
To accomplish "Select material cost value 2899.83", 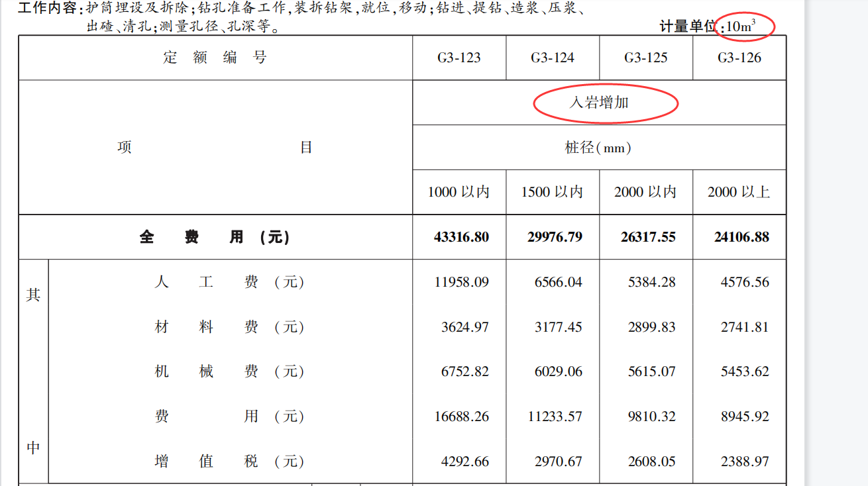I will 652,327.
